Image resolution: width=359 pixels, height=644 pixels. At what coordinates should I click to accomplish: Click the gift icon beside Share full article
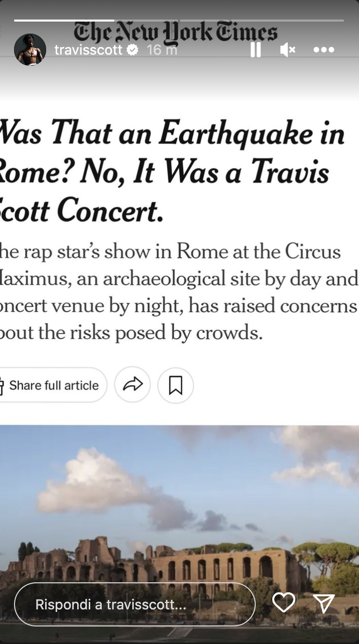(x=3, y=385)
